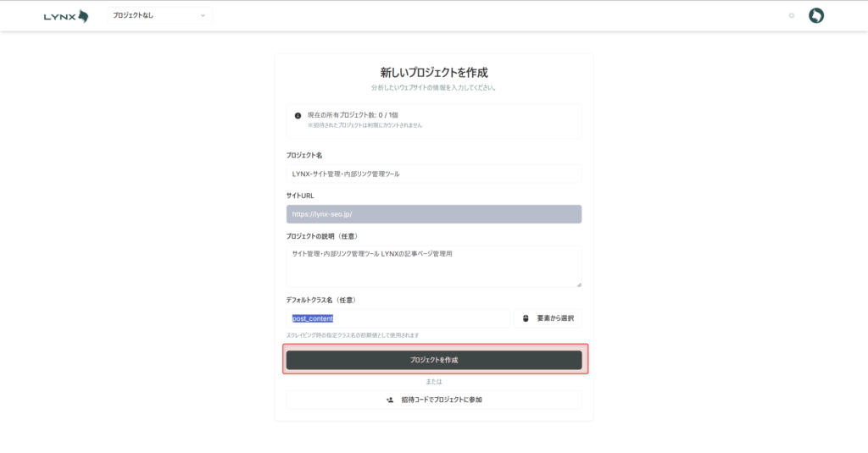Click the 要素から選択 button label
The height and width of the screenshot is (453, 868).
click(555, 318)
